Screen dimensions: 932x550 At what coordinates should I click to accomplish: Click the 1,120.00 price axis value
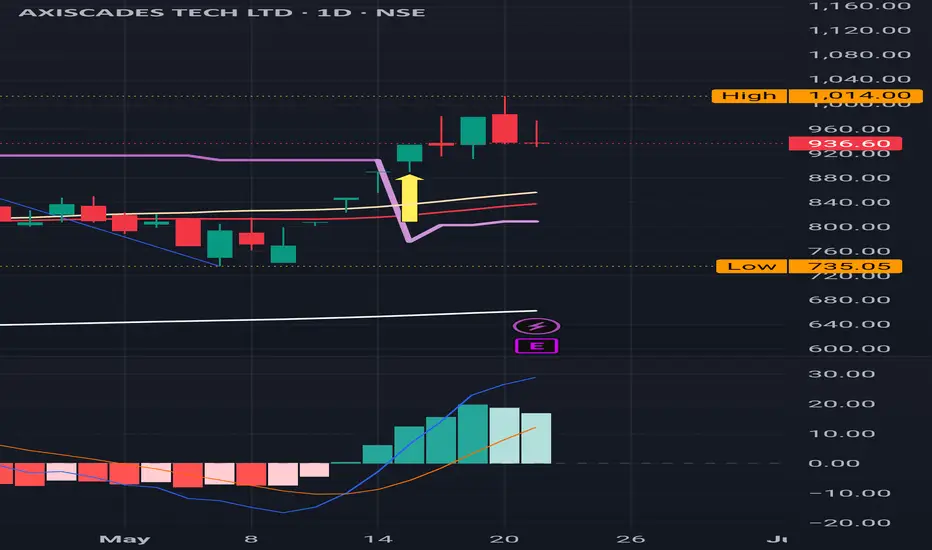(x=859, y=30)
